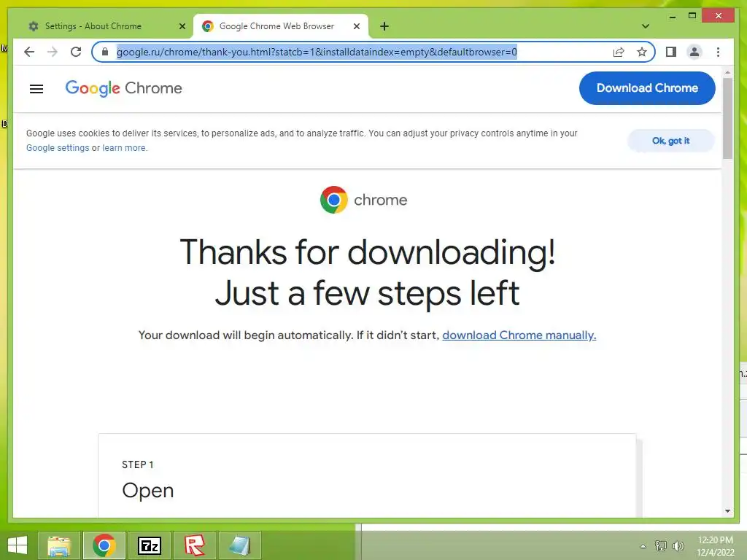747x560 pixels.
Task: Close the Google Chrome Web Browser tab
Action: 356,26
